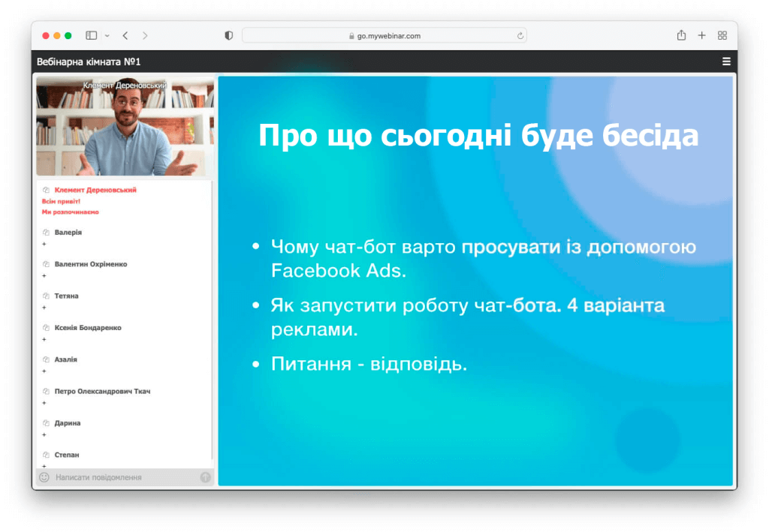Click the Facebook Ads bullet point

point(483,259)
